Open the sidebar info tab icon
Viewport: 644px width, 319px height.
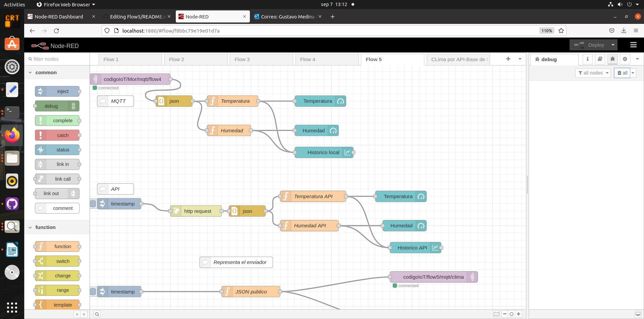point(587,59)
